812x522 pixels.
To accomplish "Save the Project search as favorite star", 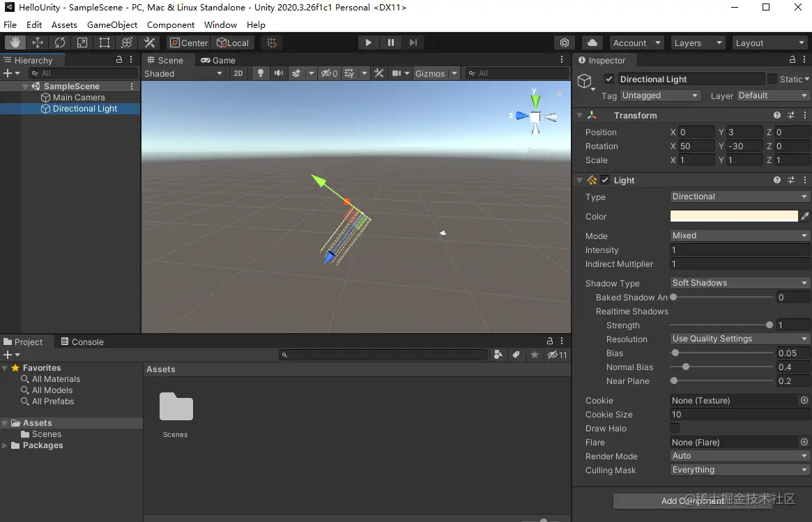I will point(535,354).
